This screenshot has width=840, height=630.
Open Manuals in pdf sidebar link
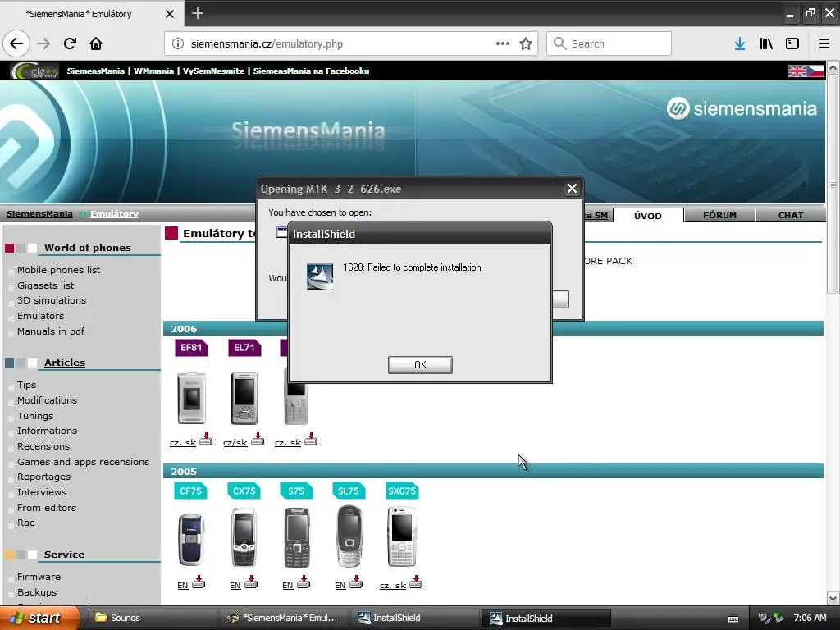tap(51, 331)
